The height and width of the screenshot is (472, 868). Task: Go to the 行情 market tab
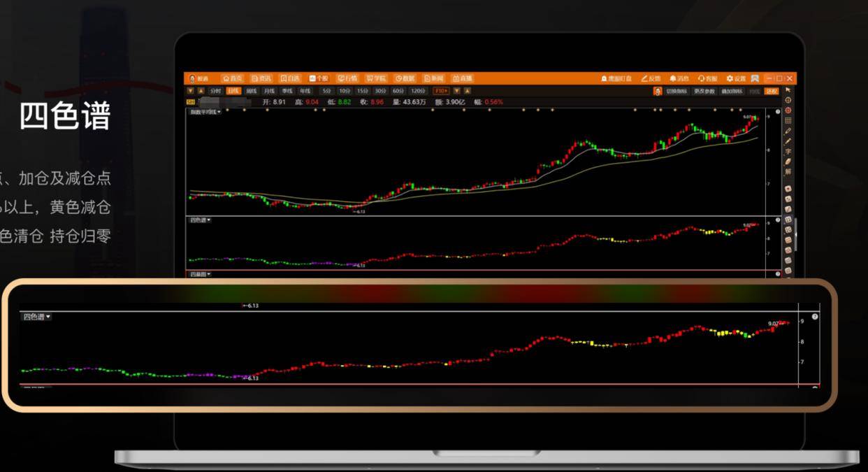[347, 78]
